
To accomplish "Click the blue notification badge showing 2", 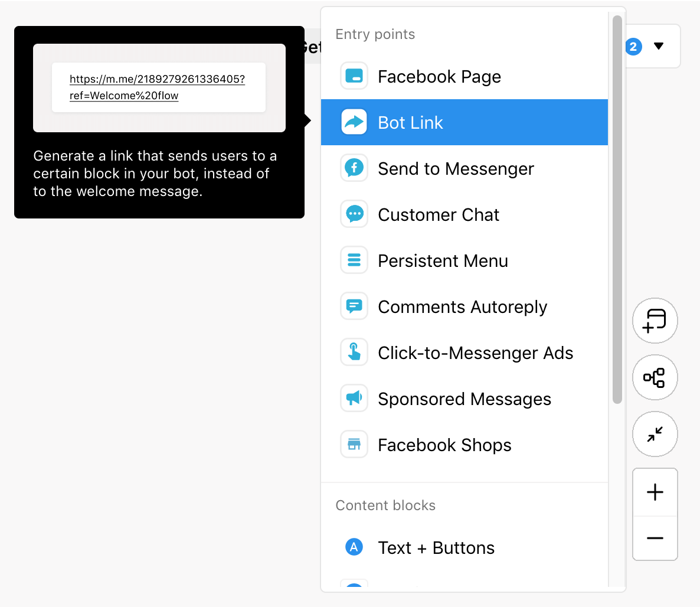I will tap(633, 47).
